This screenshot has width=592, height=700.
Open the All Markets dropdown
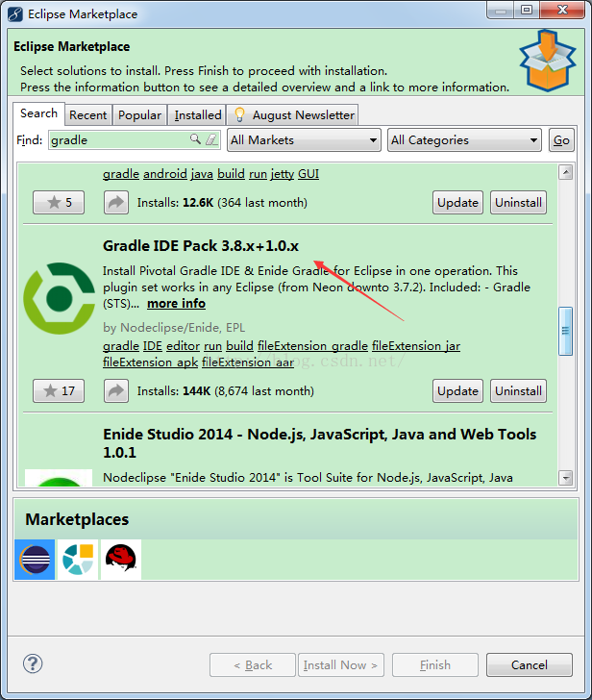304,140
